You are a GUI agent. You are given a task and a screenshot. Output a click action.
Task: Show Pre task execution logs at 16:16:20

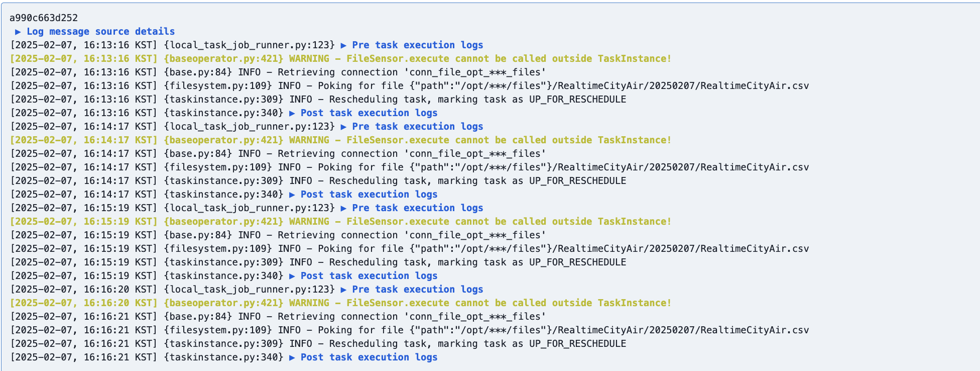[x=412, y=290]
